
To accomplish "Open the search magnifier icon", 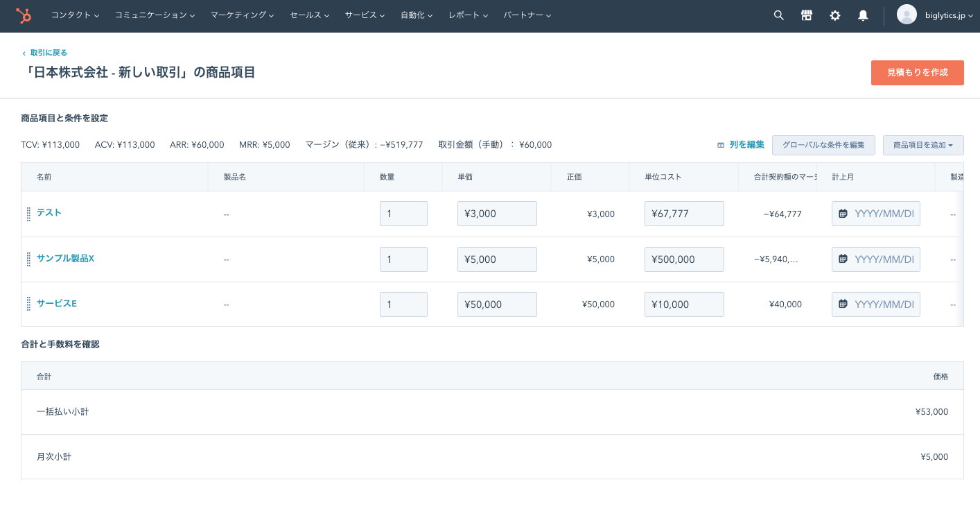I will pos(779,15).
